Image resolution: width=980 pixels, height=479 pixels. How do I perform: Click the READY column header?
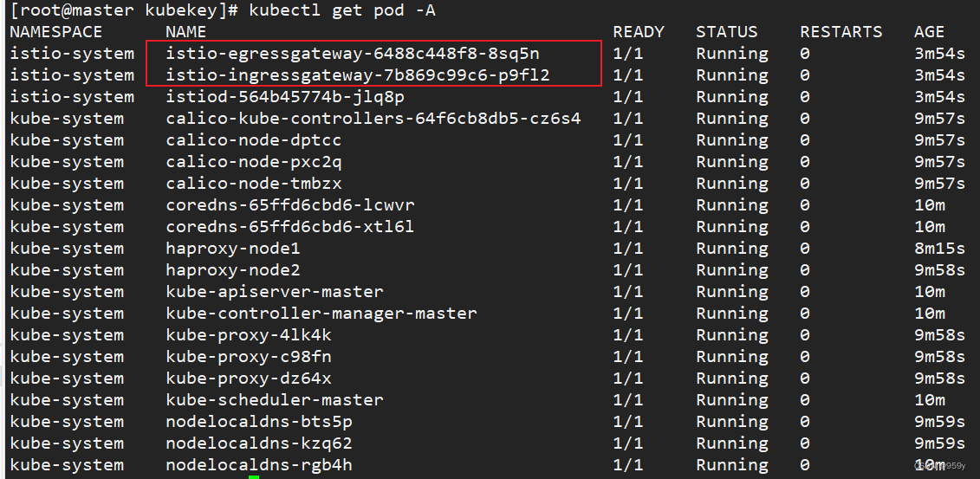[x=638, y=32]
